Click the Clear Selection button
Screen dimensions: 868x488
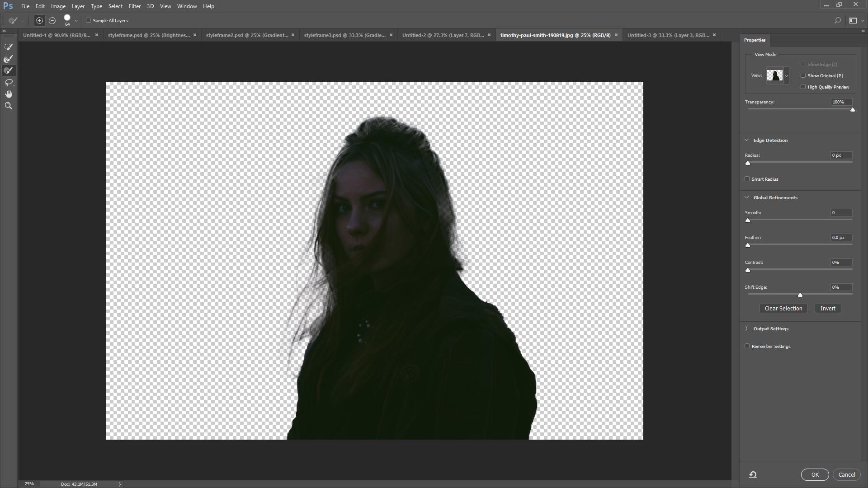coord(783,309)
